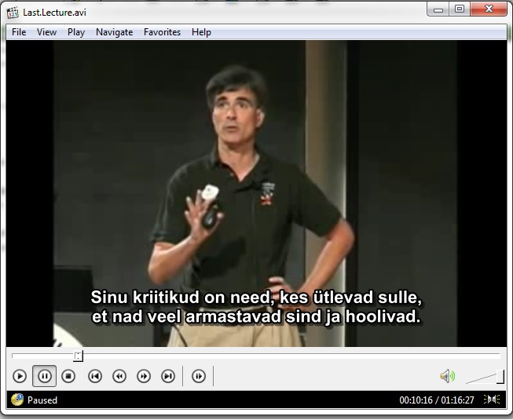This screenshot has width=513, height=420.
Task: Click the Pause button
Action: pos(44,376)
